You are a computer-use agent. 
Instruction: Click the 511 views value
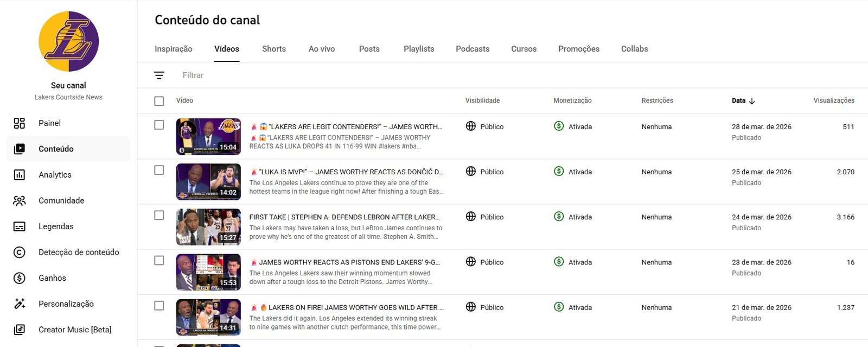(x=848, y=127)
